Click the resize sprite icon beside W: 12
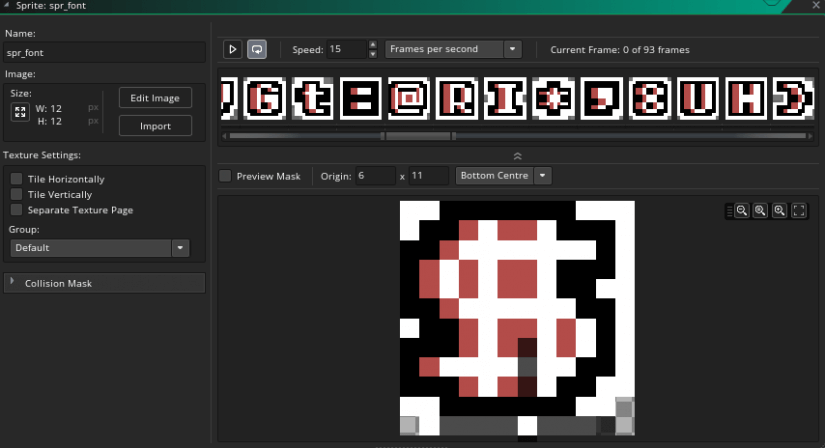825x448 pixels. tap(20, 112)
